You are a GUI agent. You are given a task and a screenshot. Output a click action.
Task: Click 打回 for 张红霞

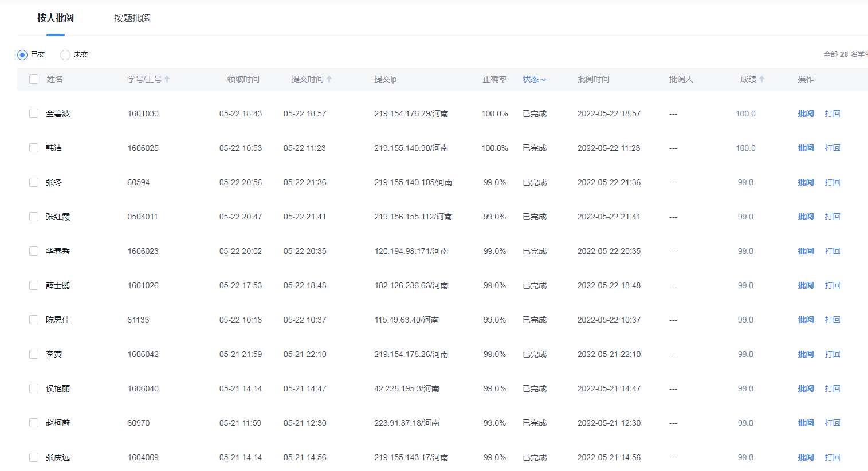(x=832, y=217)
